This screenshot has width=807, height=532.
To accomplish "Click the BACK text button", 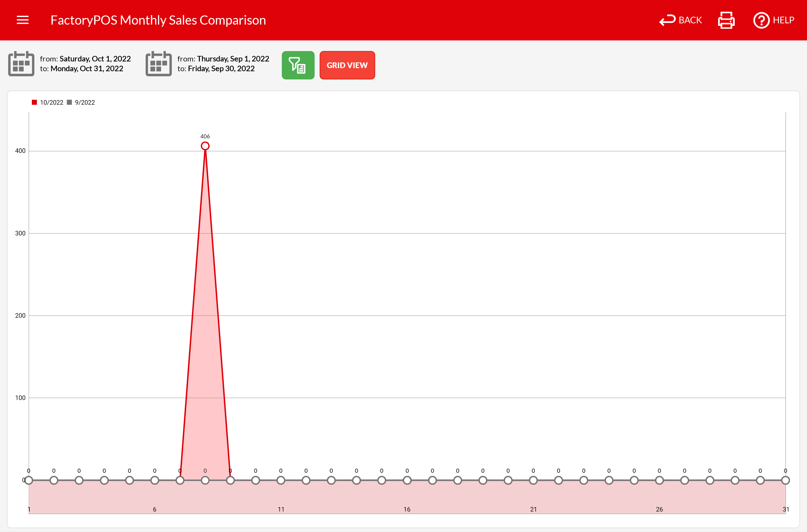I will click(x=690, y=20).
